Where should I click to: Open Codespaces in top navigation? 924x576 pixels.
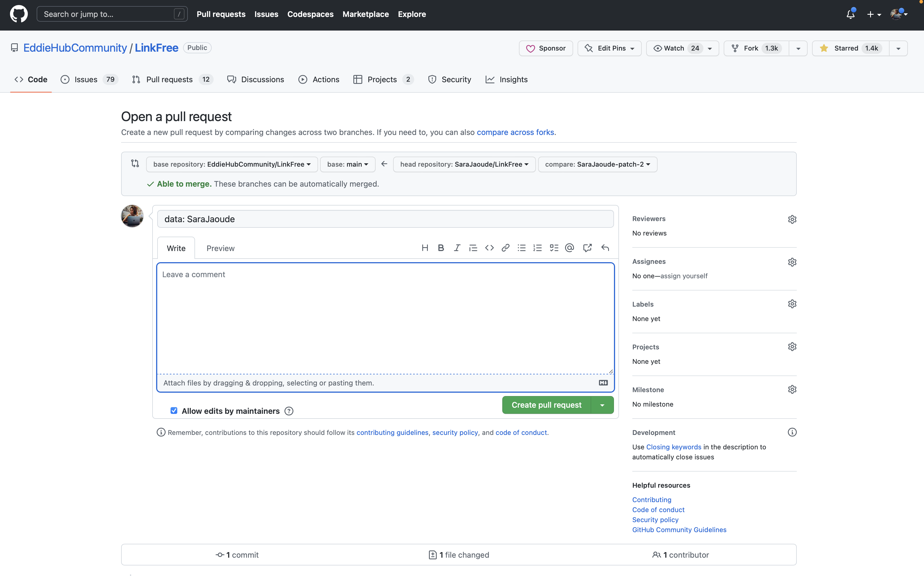point(310,14)
